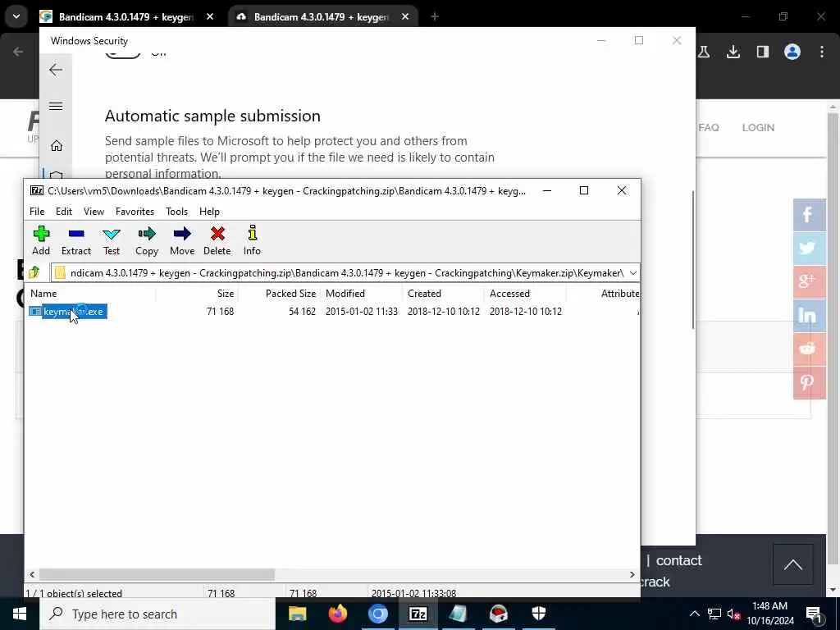Open the Windows Start menu
Screen dimensions: 840x630
tap(20, 614)
